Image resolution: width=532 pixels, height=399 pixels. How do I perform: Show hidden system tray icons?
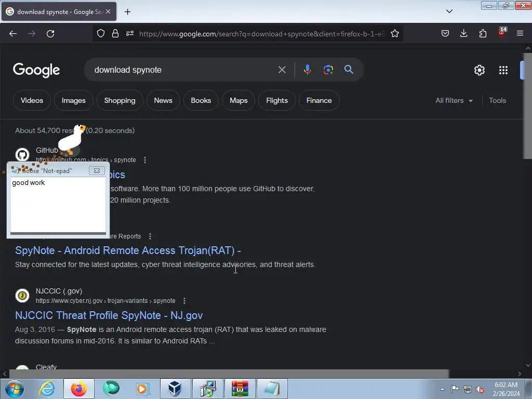point(442,389)
